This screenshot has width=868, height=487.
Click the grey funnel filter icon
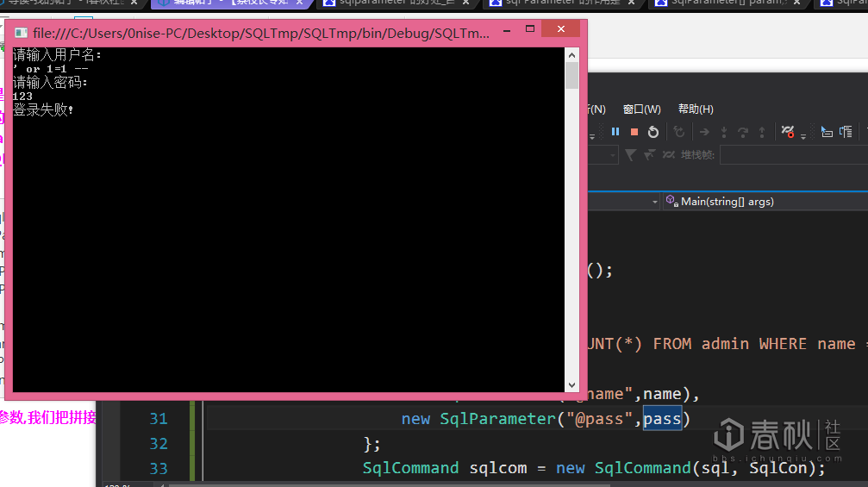[630, 155]
